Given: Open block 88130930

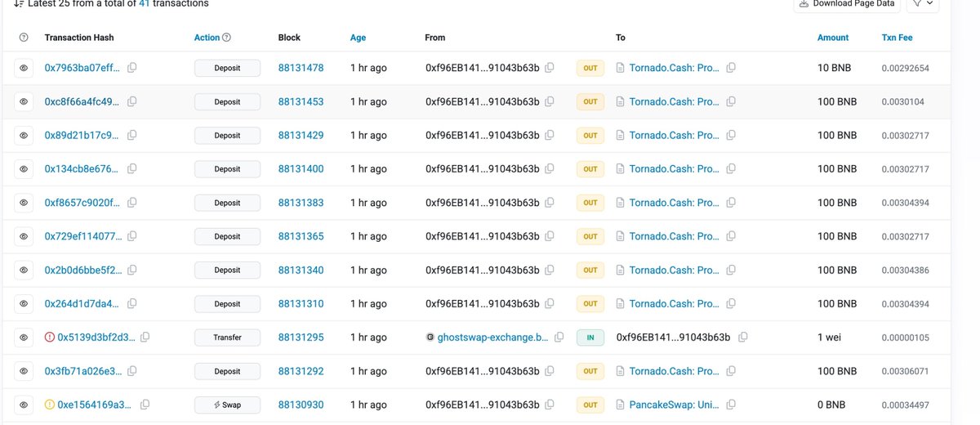Looking at the screenshot, I should click(x=301, y=405).
